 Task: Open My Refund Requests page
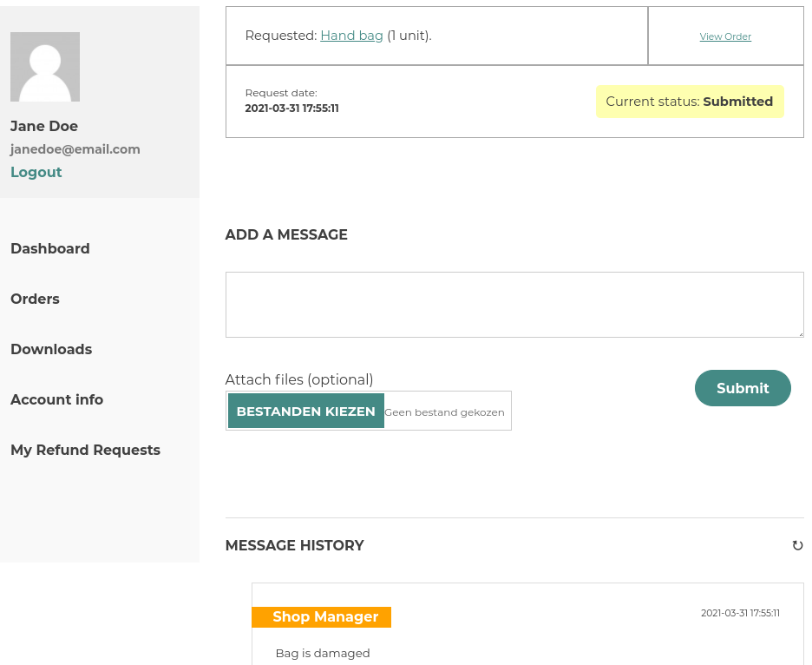point(85,450)
